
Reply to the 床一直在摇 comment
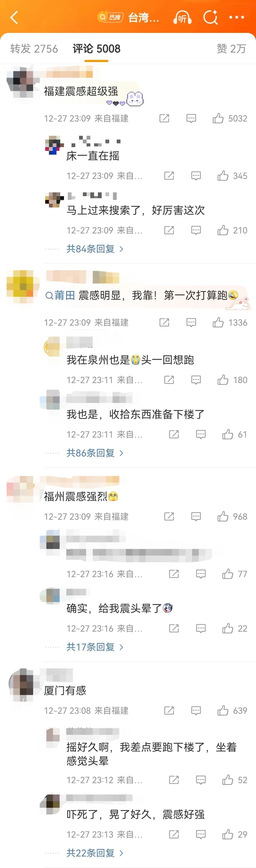[x=196, y=175]
